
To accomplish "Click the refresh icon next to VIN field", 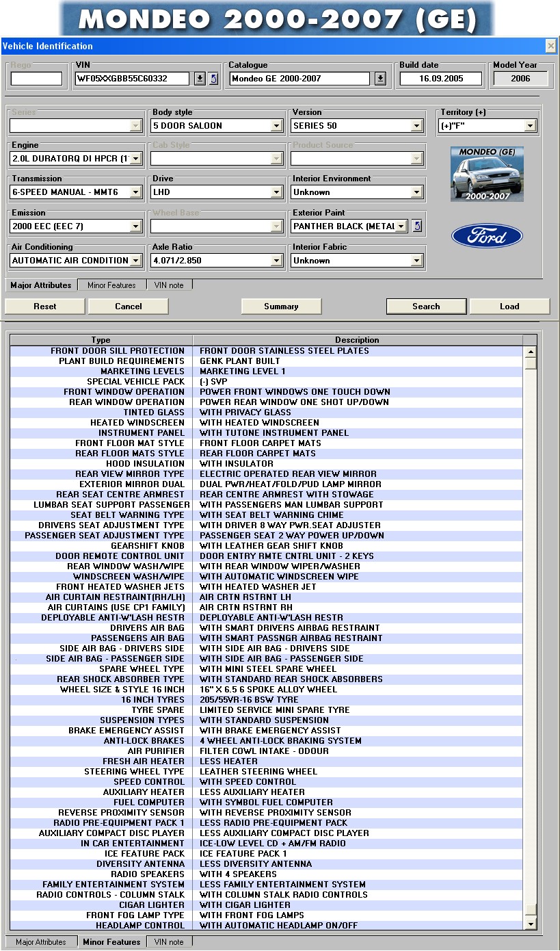I will [x=213, y=79].
